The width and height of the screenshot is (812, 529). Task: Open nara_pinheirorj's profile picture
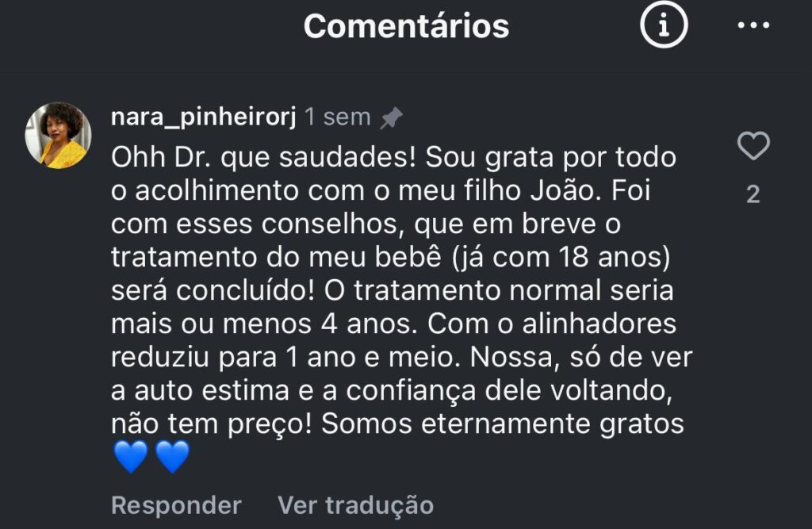click(59, 136)
